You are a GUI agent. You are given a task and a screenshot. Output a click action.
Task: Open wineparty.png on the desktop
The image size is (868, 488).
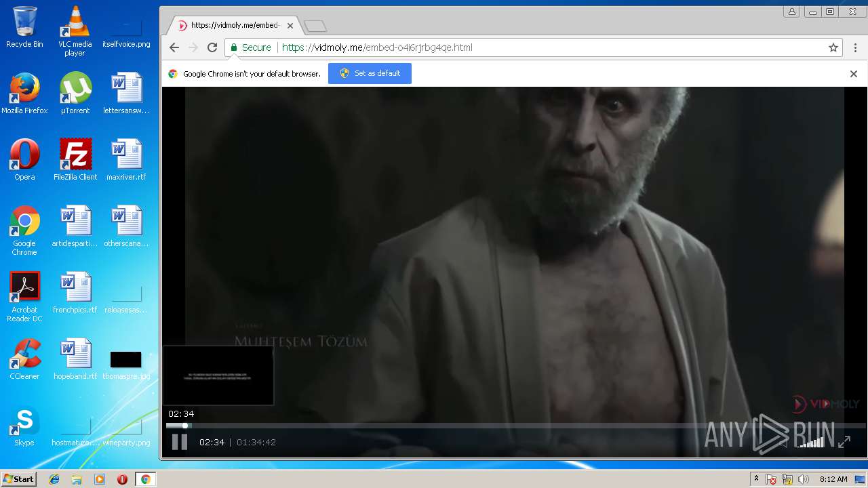click(126, 431)
